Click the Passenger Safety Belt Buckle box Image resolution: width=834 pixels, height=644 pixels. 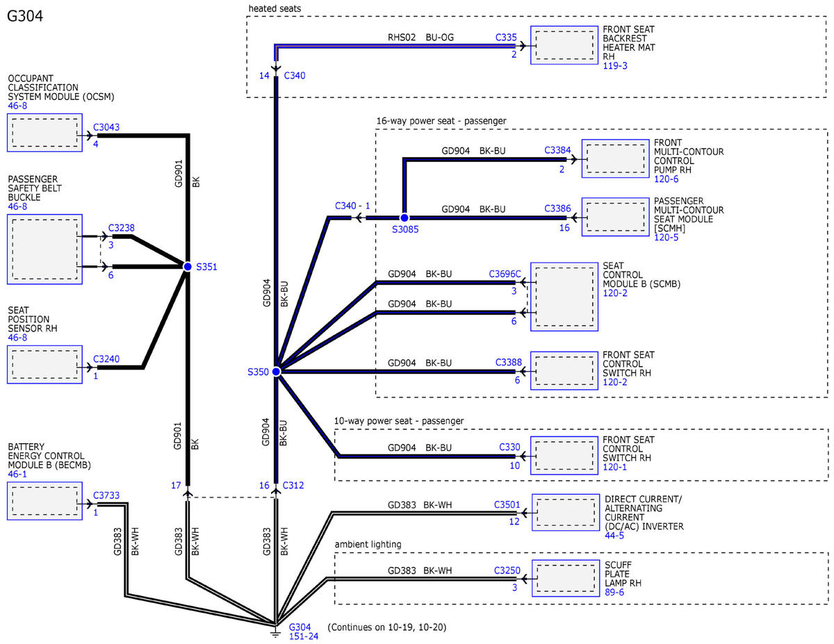click(x=45, y=249)
